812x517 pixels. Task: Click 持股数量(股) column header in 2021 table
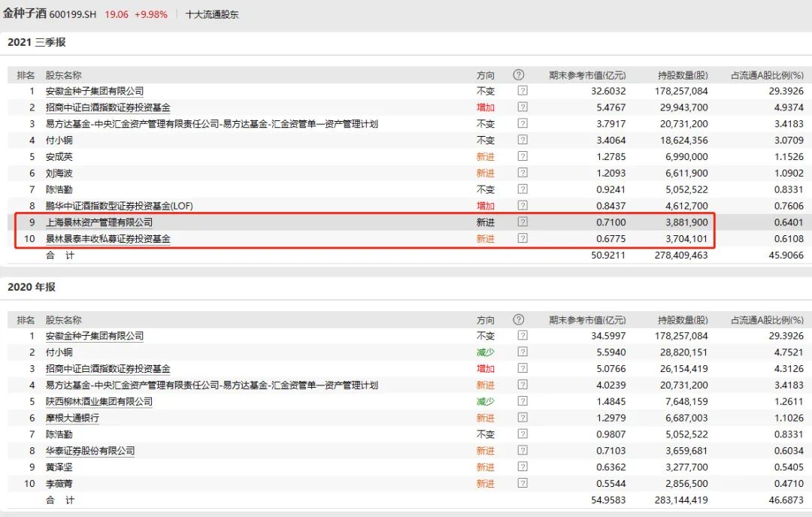point(683,75)
